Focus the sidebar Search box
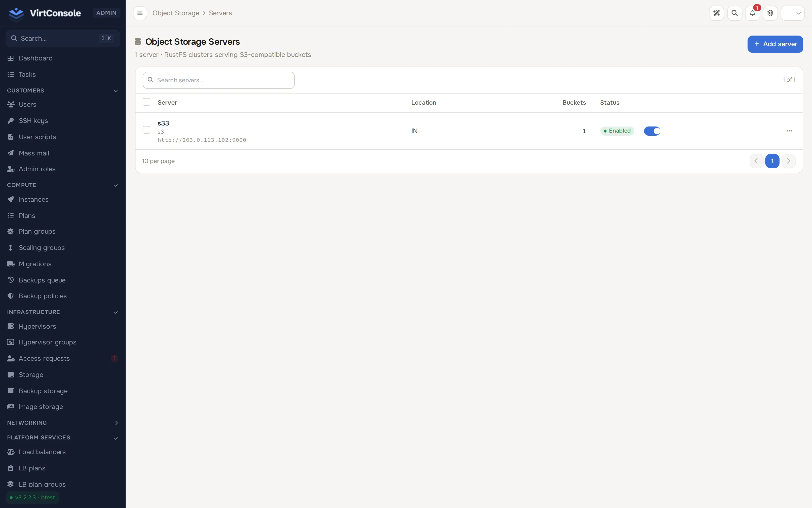Screen dimensions: 812x508 (63, 38)
